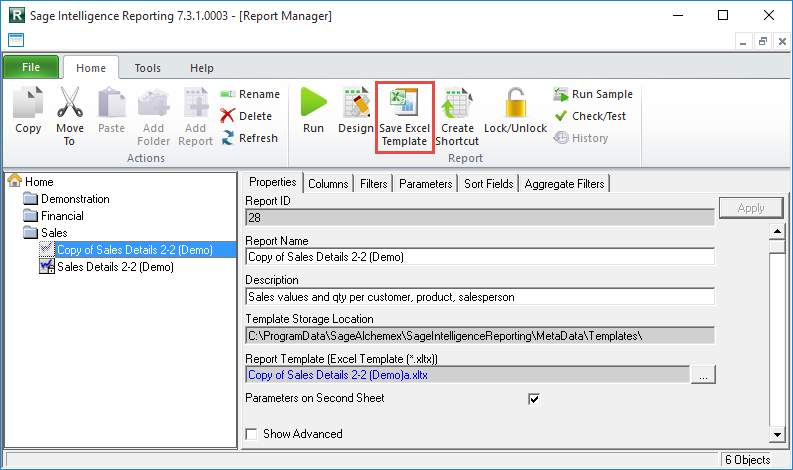Open the Tools ribbon tab
Viewport: 793px width, 470px height.
click(x=147, y=68)
